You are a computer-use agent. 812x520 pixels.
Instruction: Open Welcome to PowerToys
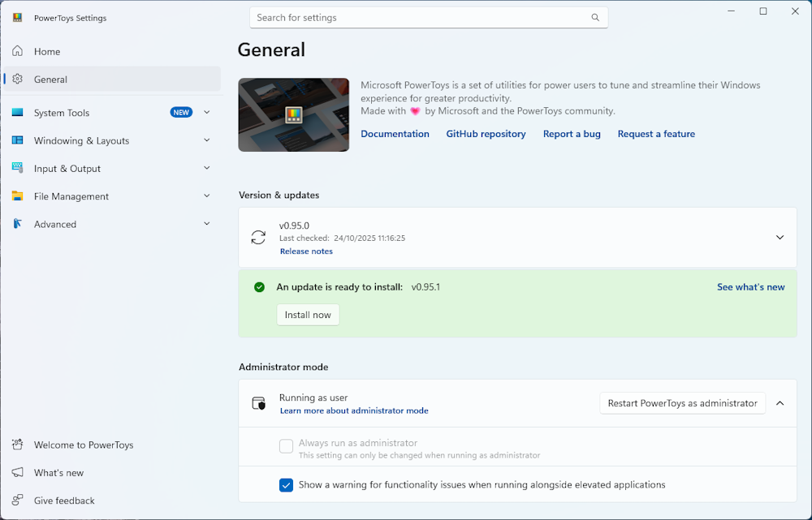tap(83, 445)
